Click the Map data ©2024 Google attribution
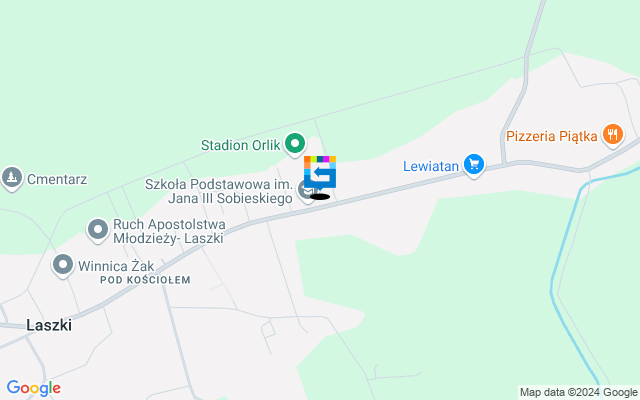This screenshot has height=400, width=640. [578, 393]
